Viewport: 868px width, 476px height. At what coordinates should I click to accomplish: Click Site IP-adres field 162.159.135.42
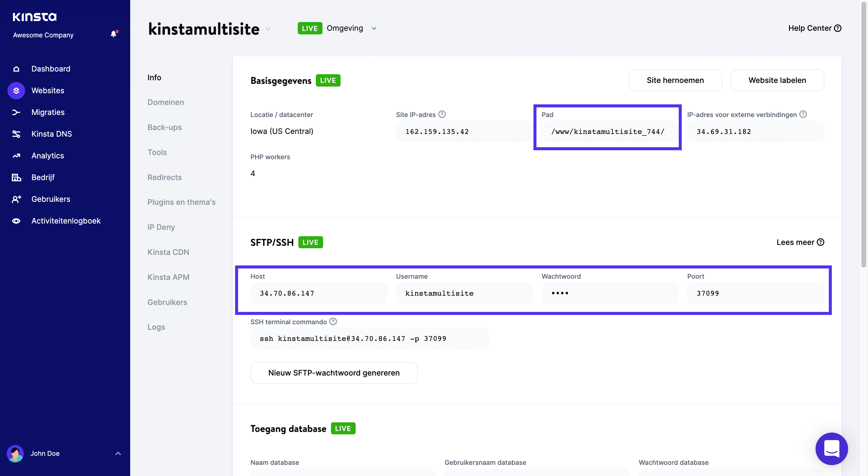(x=464, y=132)
